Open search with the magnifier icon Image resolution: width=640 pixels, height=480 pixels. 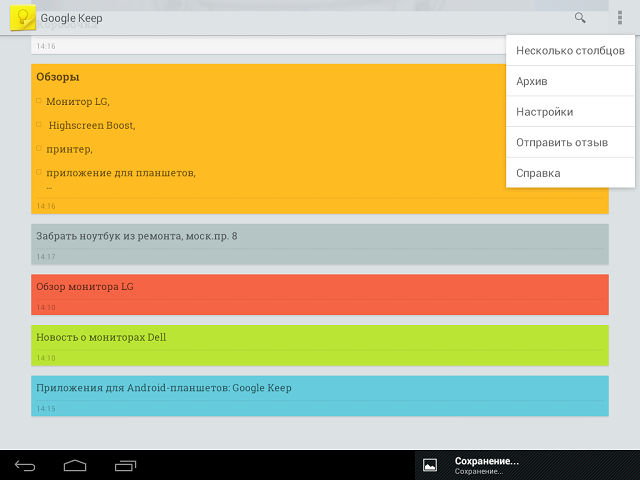(x=580, y=18)
